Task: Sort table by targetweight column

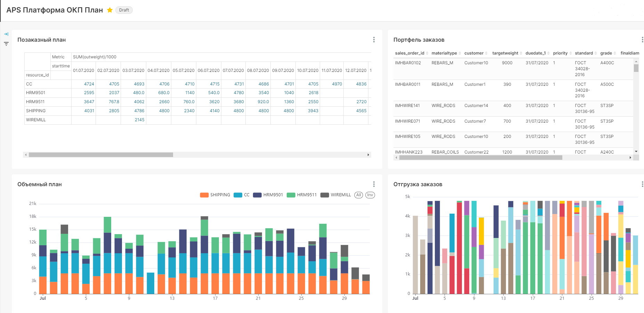Action: tap(505, 53)
